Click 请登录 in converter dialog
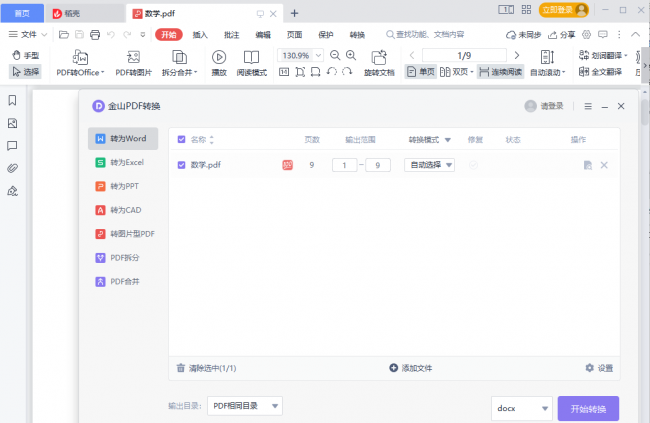650x423 pixels. (544, 106)
